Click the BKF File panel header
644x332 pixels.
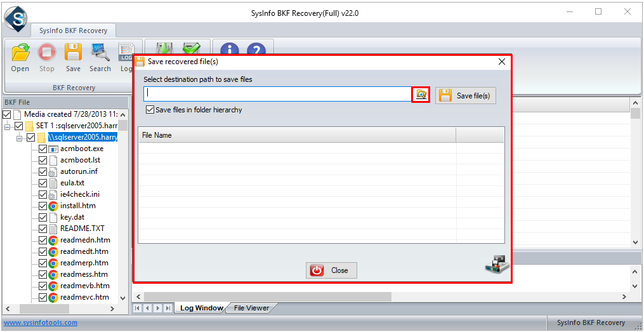click(66, 102)
